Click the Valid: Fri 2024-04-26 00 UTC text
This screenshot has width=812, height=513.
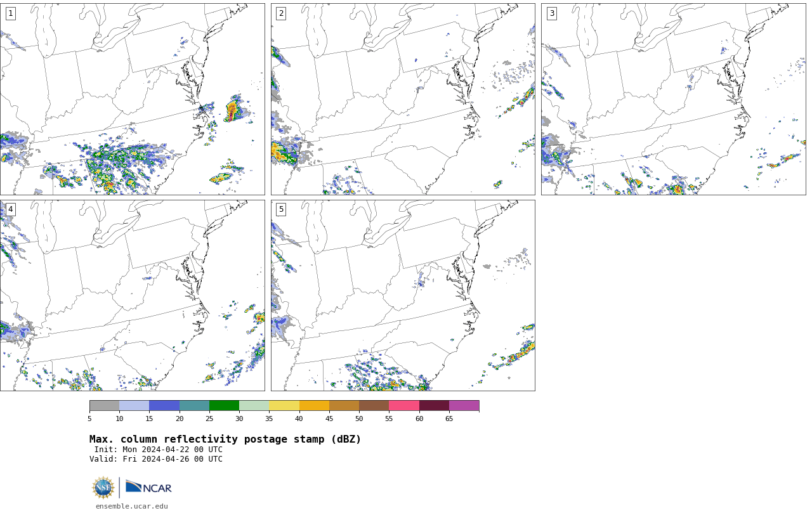(x=156, y=459)
